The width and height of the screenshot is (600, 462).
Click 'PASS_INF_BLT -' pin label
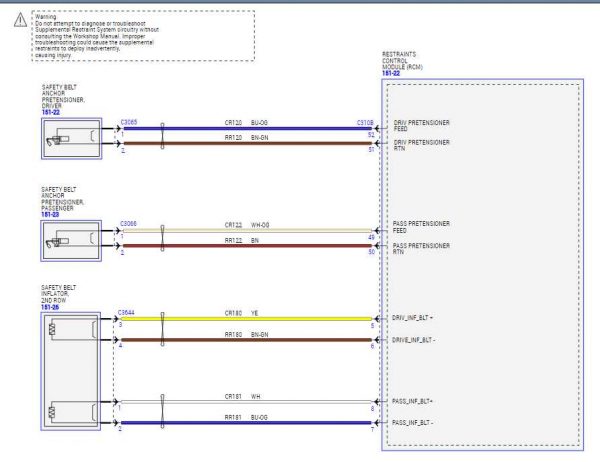tap(412, 423)
